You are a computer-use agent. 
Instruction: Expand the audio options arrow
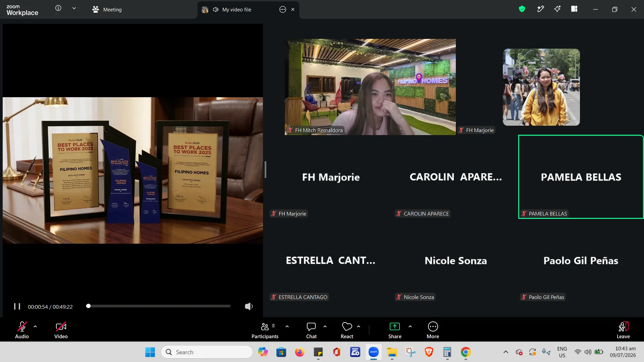tap(35, 326)
